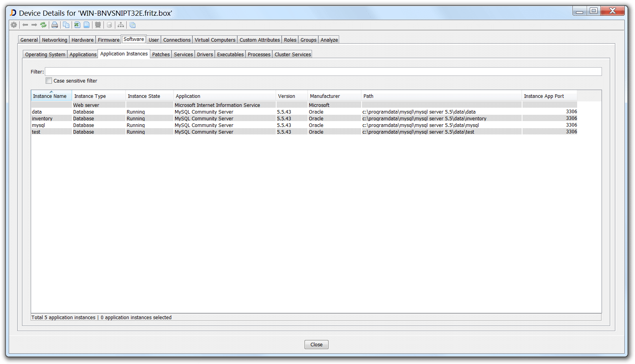
Task: Click the database cylinder icon in the toolbar
Action: pyautogui.click(x=109, y=25)
